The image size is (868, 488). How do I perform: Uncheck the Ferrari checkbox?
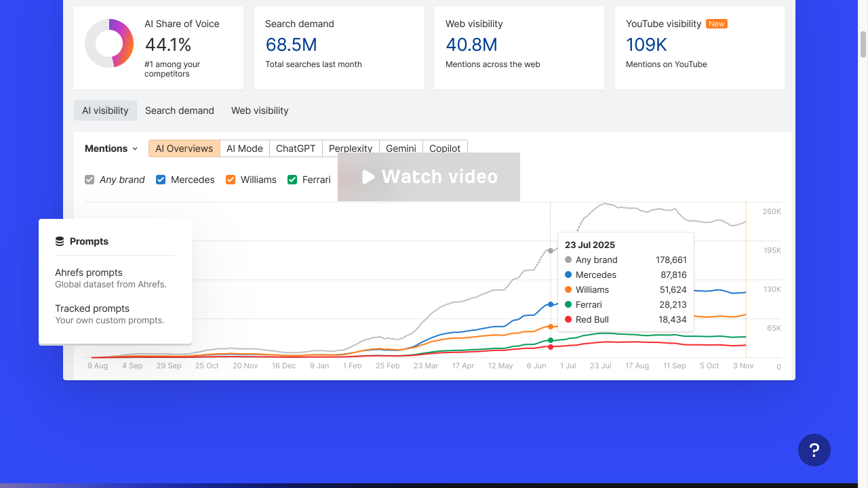[292, 180]
